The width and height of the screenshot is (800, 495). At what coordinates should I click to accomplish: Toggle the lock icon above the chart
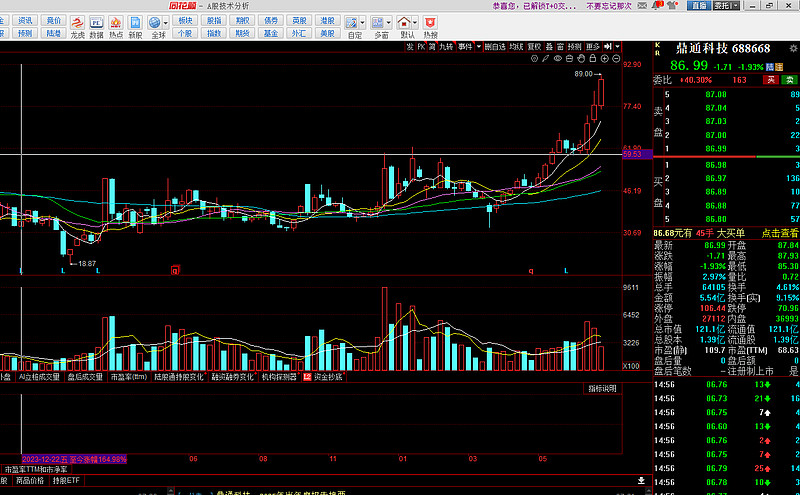(592, 59)
